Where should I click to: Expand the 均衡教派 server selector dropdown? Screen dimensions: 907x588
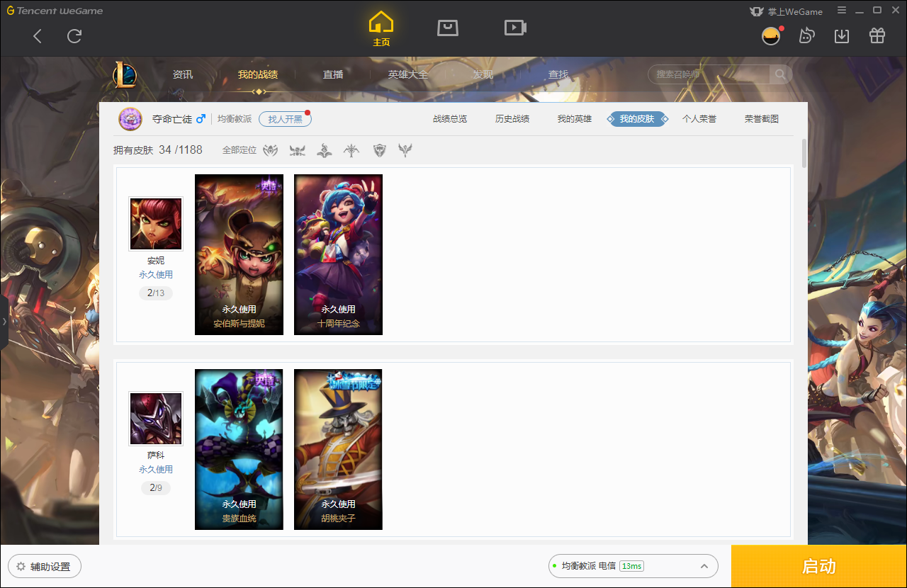coord(704,566)
